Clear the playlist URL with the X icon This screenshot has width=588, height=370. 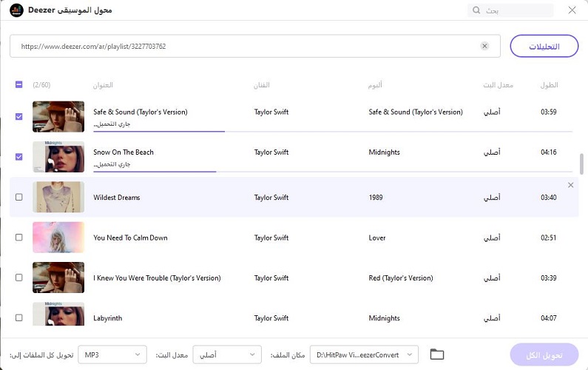click(x=484, y=46)
